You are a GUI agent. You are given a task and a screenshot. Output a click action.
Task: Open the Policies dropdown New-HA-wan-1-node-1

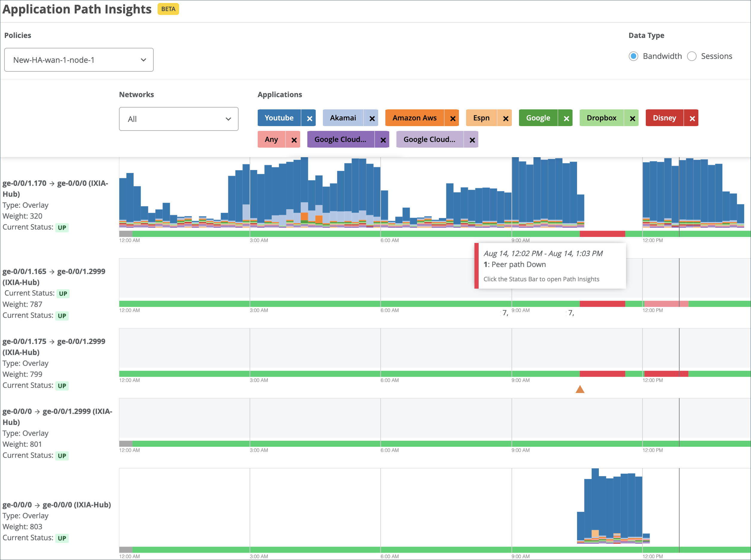point(79,60)
